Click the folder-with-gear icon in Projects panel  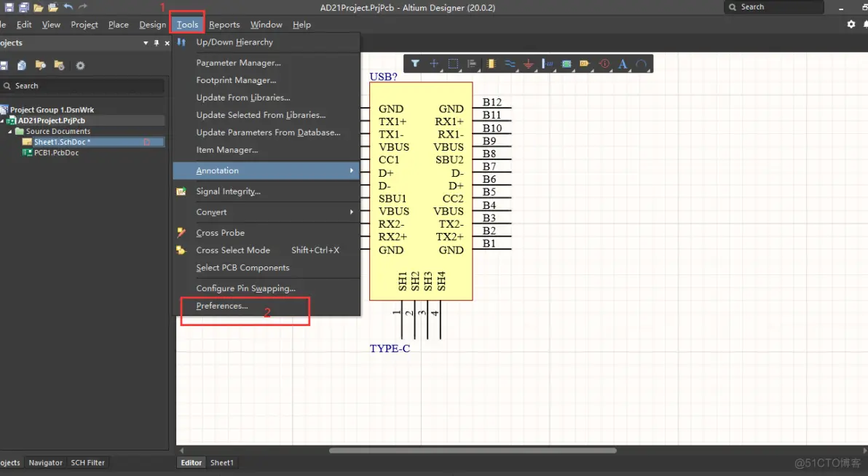pyautogui.click(x=59, y=66)
